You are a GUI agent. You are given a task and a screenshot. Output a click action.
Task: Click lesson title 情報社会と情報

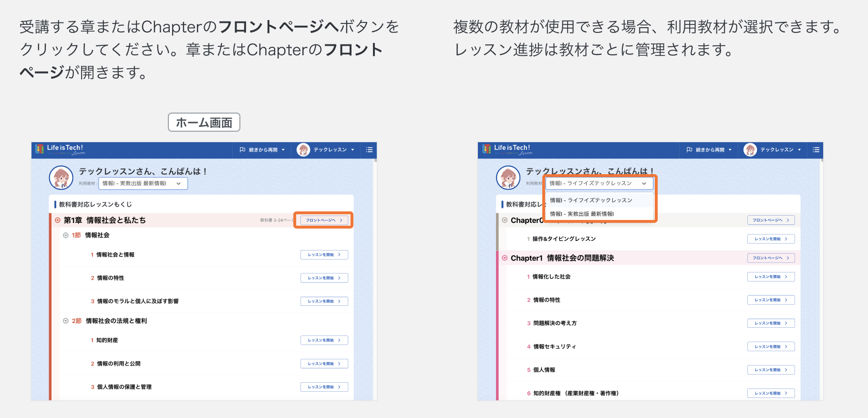click(115, 255)
